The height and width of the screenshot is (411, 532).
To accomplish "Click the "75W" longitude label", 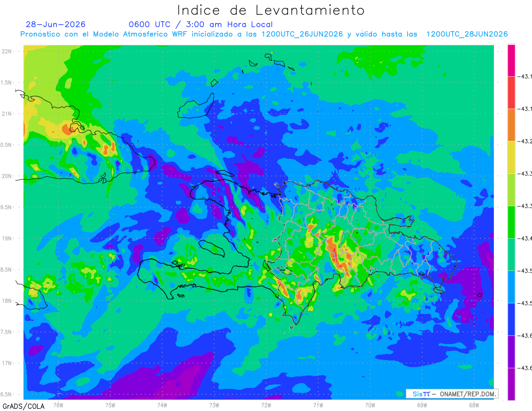I will tap(110, 405).
